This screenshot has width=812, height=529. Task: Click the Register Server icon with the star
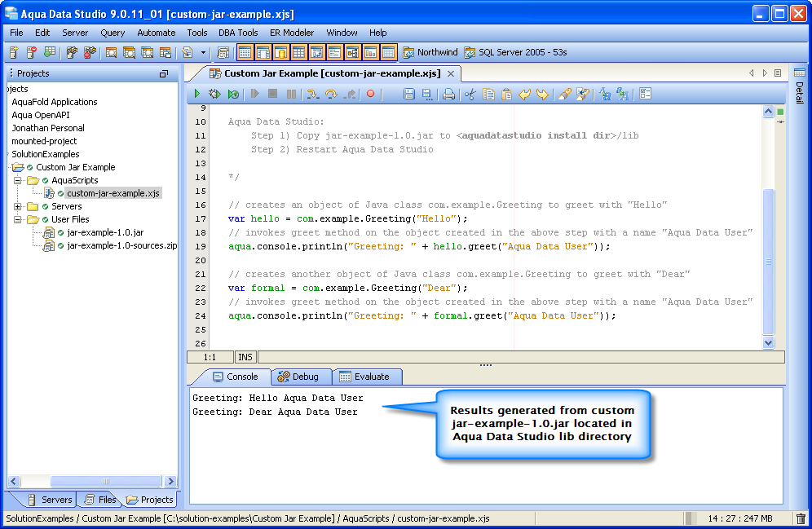click(x=14, y=52)
